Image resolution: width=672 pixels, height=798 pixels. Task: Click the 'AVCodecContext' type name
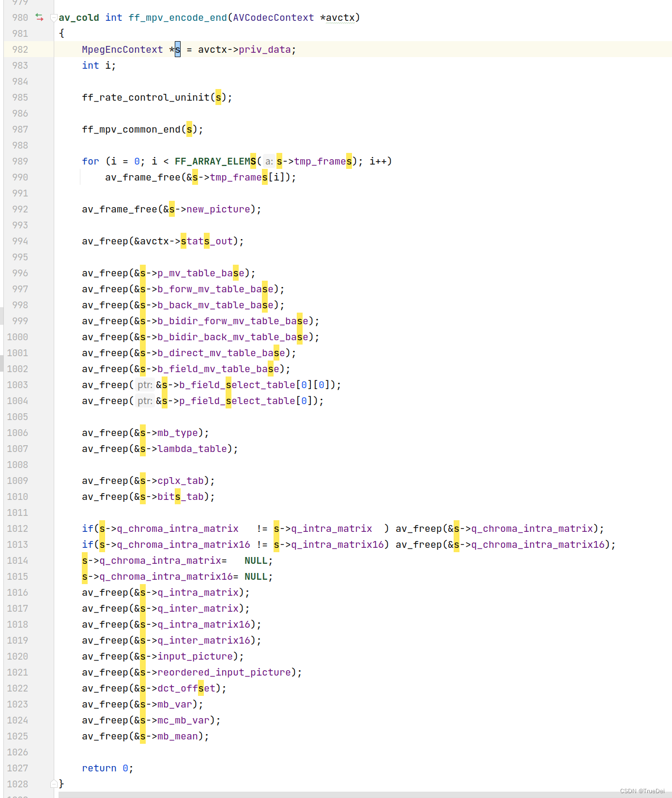[x=274, y=17]
